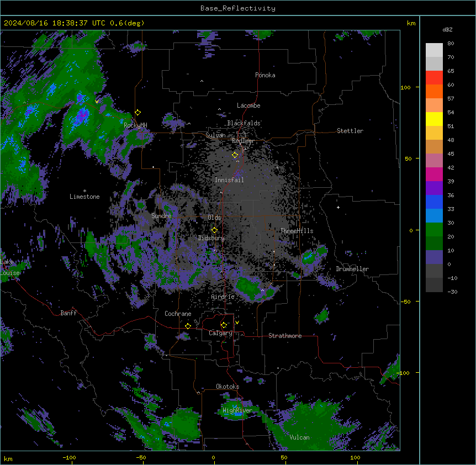Screen dimensions: 476x465
Task: Click the Strathmore city label
Action: [x=285, y=336]
